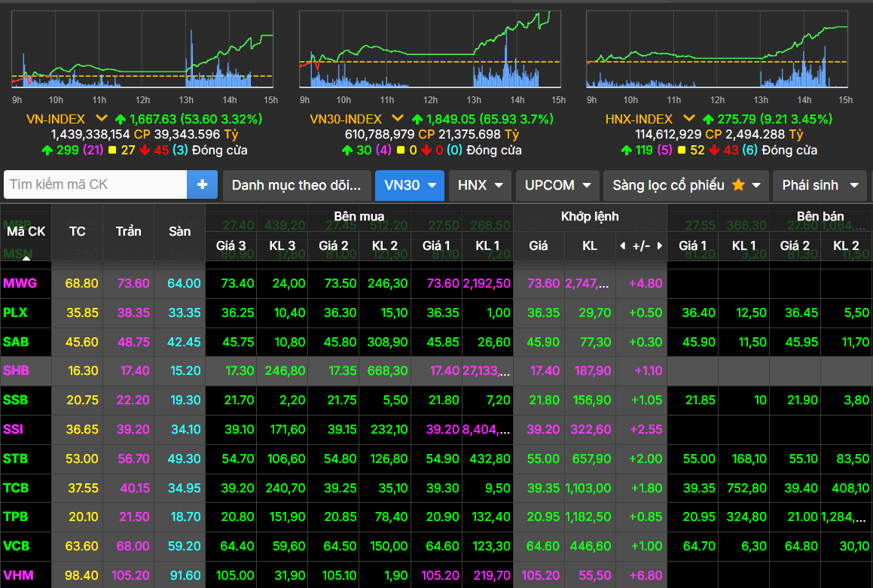Click the Sàn column header
Screen dimensions: 873x588
coord(180,231)
